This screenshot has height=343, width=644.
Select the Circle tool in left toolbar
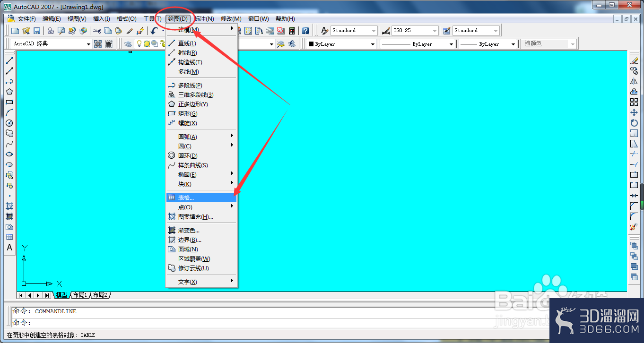pyautogui.click(x=9, y=123)
